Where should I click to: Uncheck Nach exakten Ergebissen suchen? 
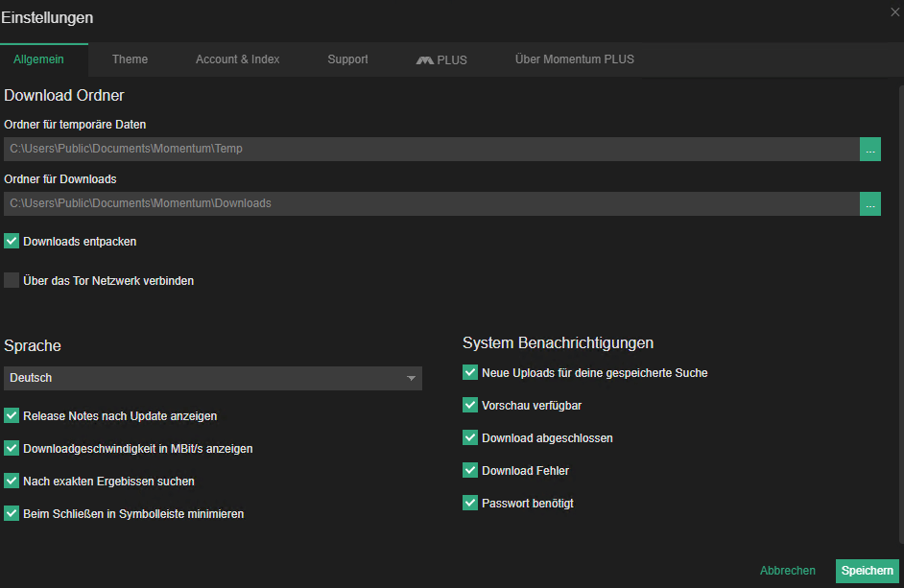pos(11,481)
